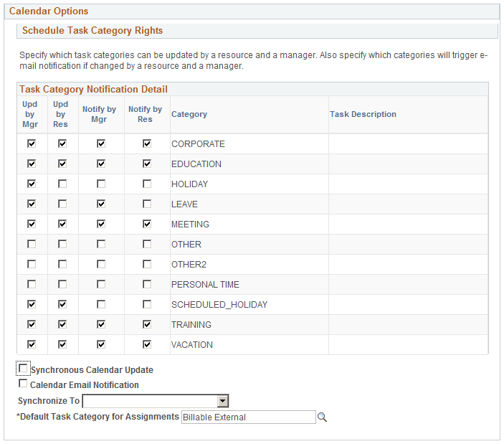
Task: Open the Synchronize To dropdown arrow
Action: click(x=222, y=401)
